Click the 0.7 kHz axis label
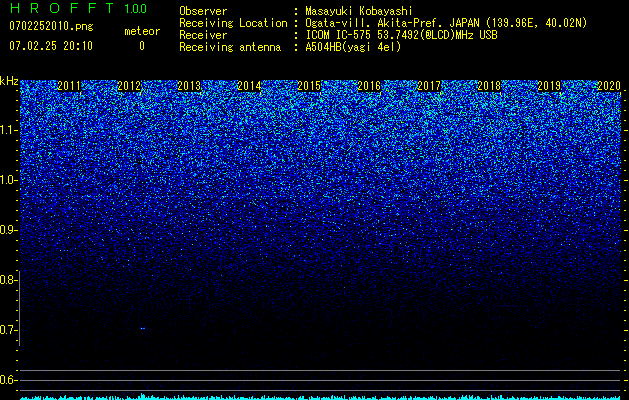Image resolution: width=629 pixels, height=400 pixels. tap(9, 330)
